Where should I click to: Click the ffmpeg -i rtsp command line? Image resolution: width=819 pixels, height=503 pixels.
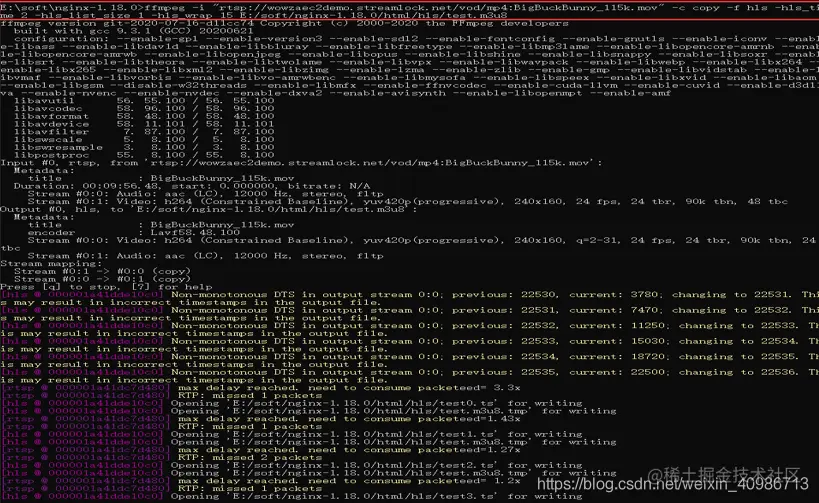(x=410, y=11)
